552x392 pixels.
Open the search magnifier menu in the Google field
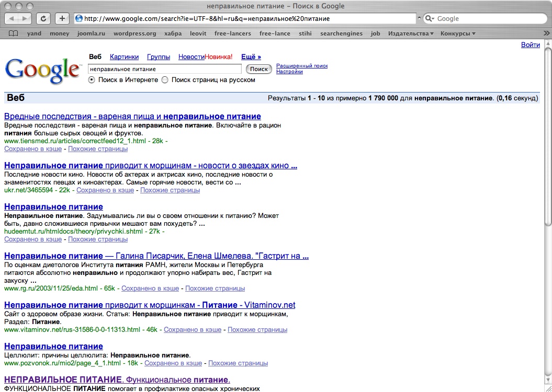(x=430, y=19)
